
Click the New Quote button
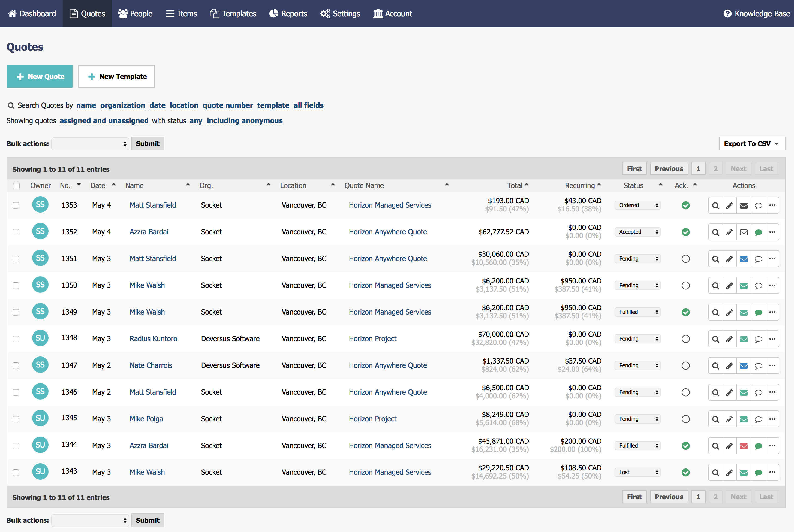pos(39,77)
